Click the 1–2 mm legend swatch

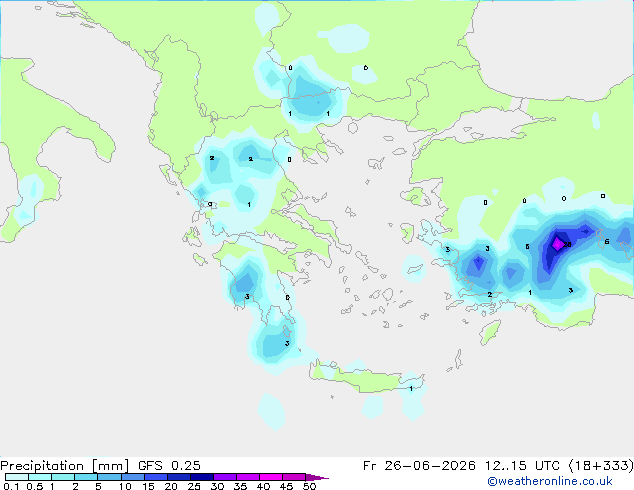click(63, 477)
